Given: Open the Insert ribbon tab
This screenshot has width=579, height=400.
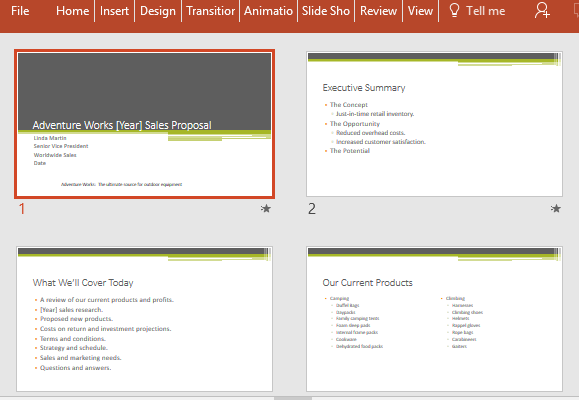Looking at the screenshot, I should [114, 11].
